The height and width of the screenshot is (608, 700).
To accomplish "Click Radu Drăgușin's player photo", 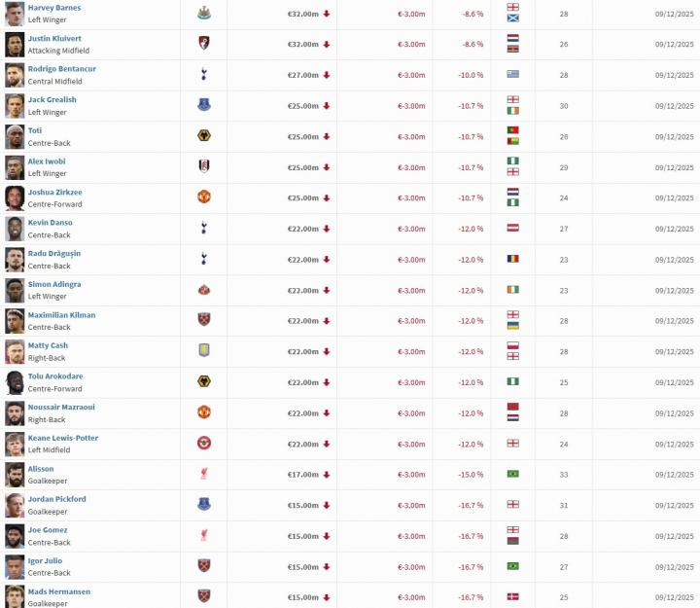I will coord(14,259).
